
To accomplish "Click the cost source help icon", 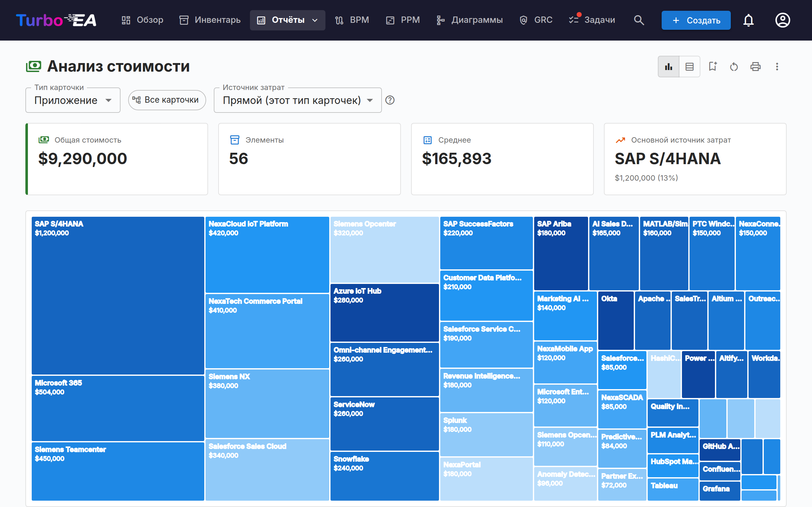I will tap(390, 100).
